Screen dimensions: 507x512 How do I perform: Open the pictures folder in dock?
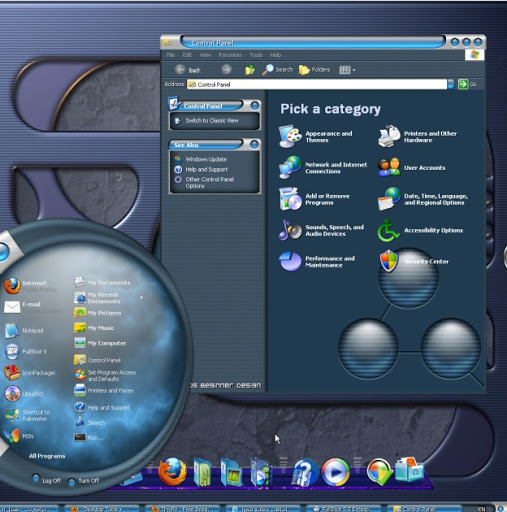(232, 472)
